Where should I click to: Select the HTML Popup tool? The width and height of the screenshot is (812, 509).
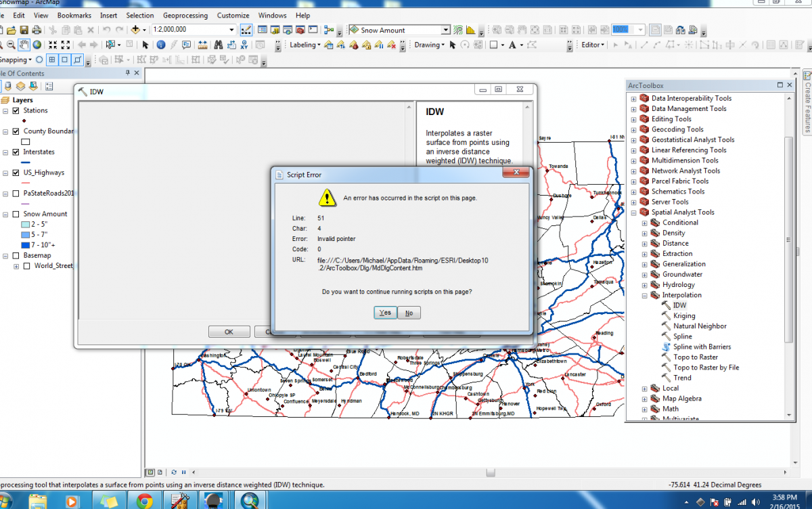[x=186, y=45]
